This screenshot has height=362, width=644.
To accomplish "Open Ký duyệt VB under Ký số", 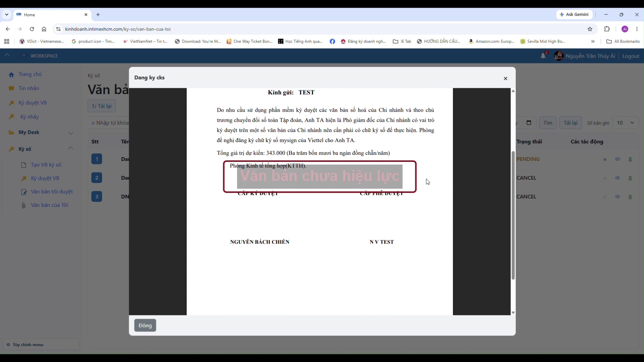I will pyautogui.click(x=45, y=178).
